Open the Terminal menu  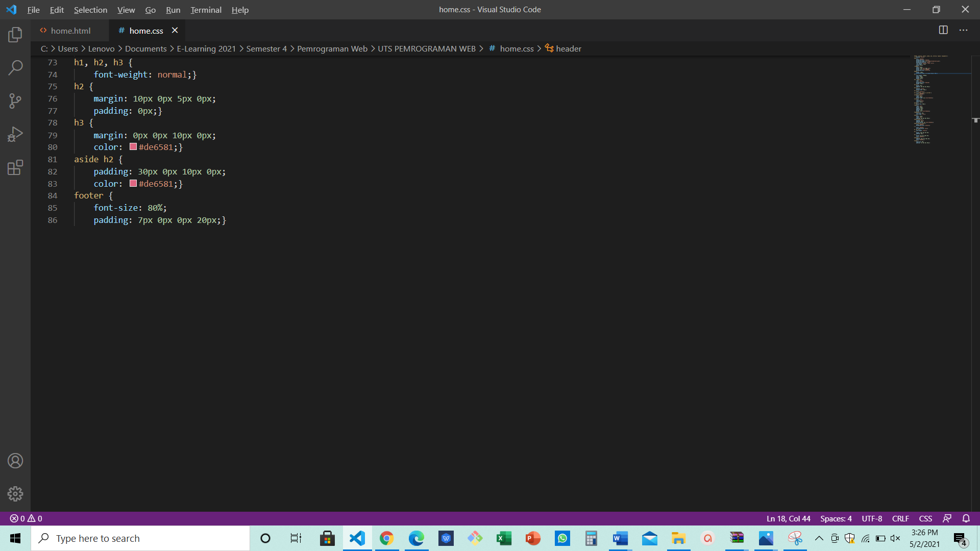coord(206,10)
